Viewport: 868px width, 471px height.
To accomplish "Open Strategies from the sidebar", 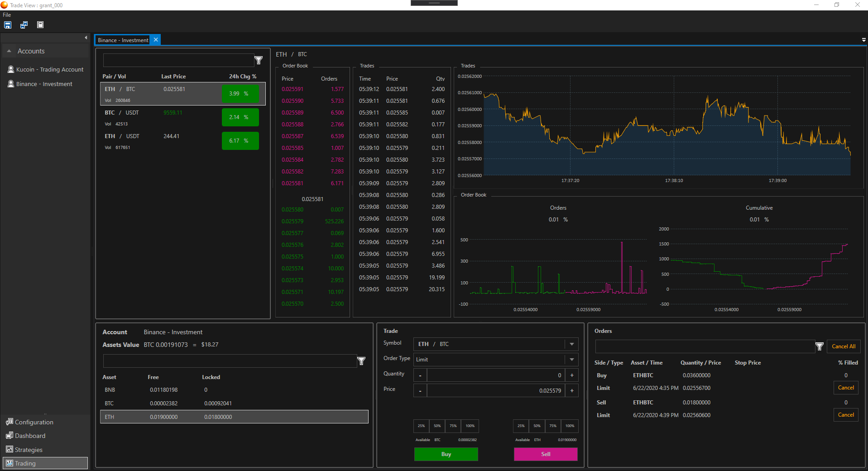I will pyautogui.click(x=29, y=450).
